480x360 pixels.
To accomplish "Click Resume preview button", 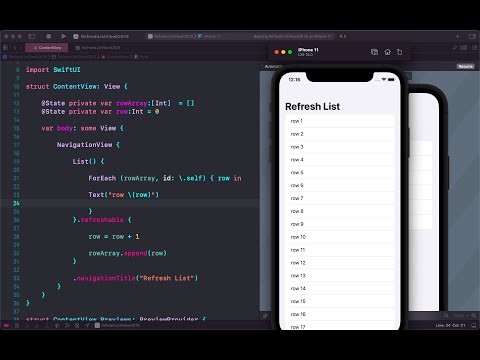I will point(465,66).
